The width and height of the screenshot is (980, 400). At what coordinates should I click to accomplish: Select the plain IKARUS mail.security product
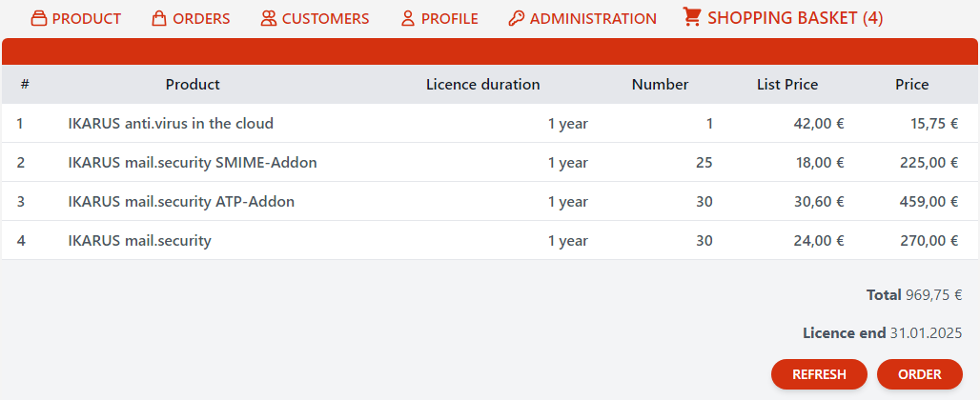point(139,240)
